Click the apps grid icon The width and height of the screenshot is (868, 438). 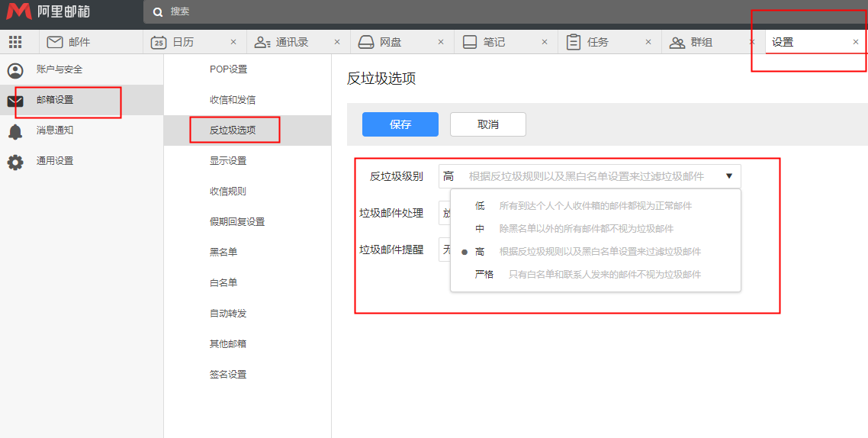tap(15, 42)
